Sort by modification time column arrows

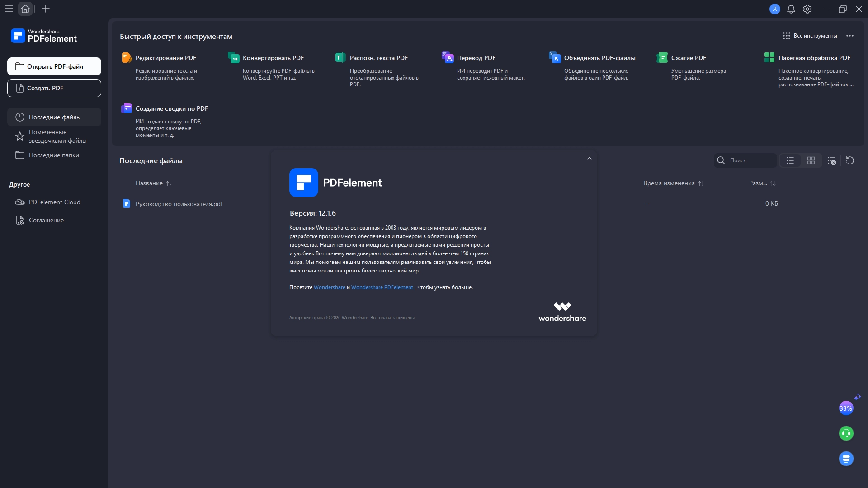click(701, 183)
